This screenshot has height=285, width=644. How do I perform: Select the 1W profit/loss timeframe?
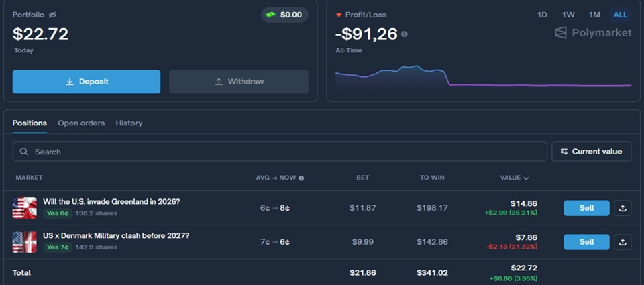pos(568,15)
